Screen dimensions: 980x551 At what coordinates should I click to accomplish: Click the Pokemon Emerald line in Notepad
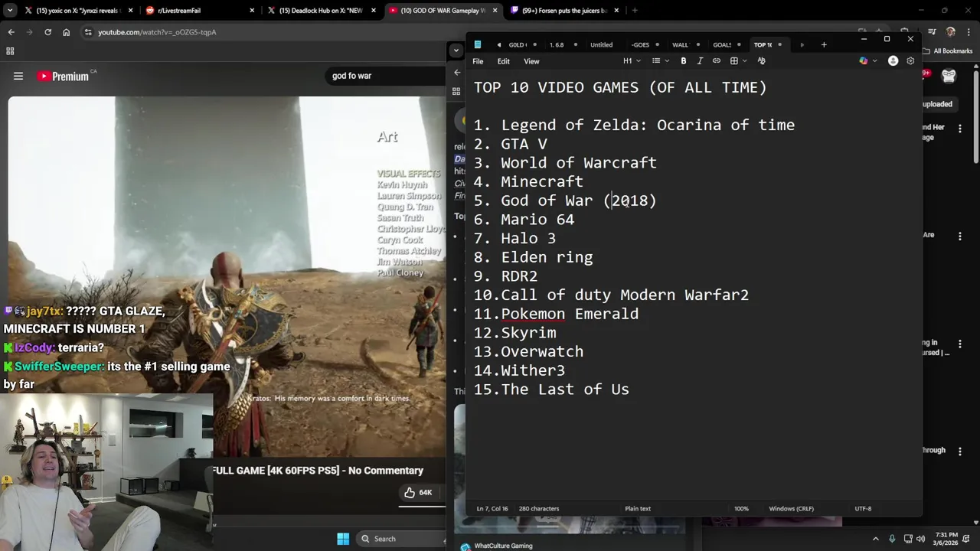[x=556, y=314]
